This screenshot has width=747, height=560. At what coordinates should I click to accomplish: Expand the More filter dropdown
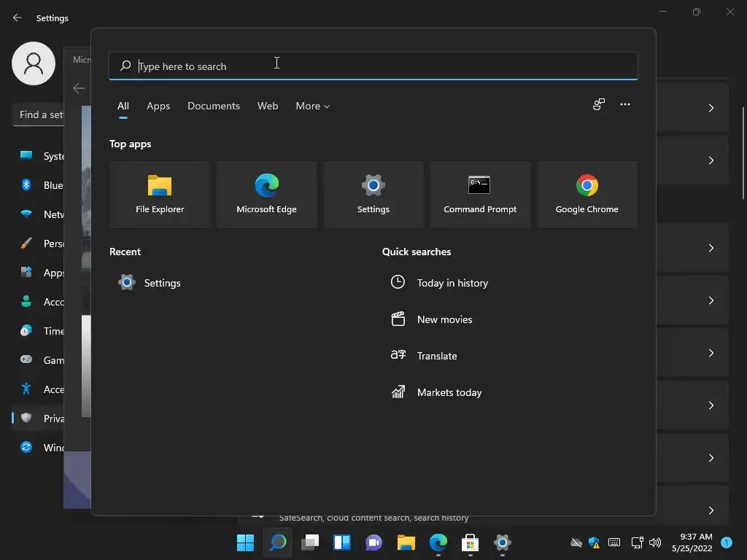(x=312, y=106)
